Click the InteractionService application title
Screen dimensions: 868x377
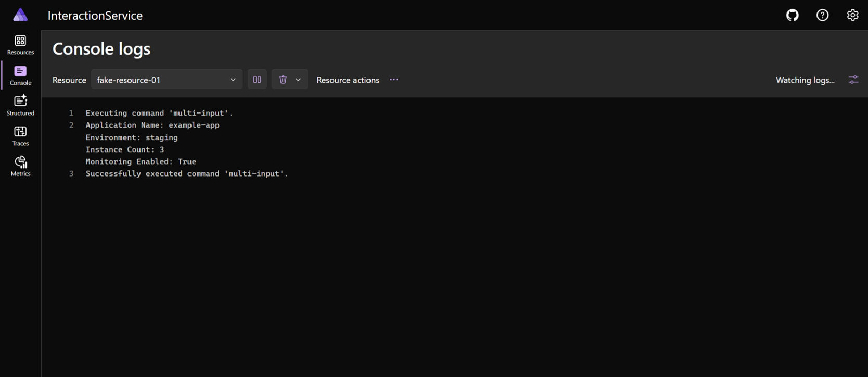(x=95, y=16)
